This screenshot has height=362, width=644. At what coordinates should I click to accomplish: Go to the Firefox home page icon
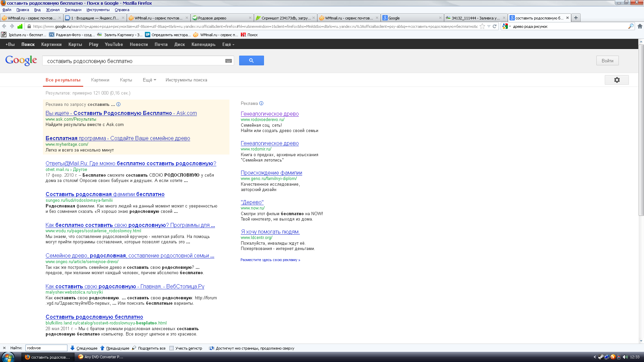640,26
